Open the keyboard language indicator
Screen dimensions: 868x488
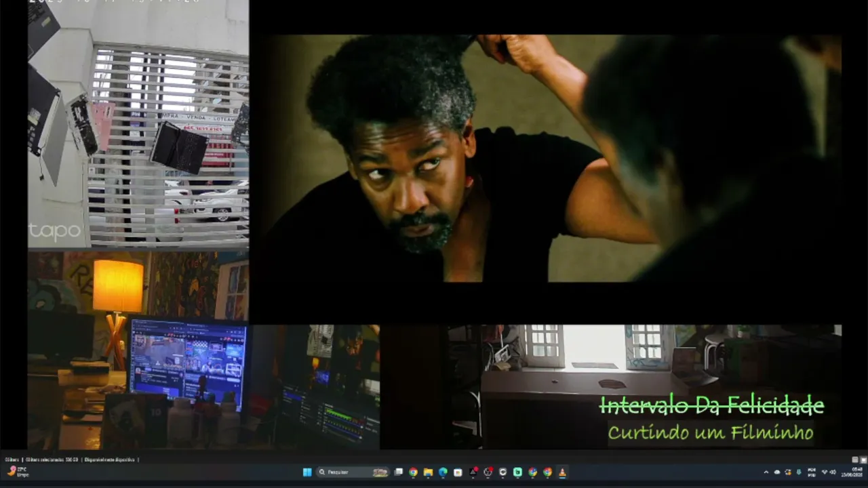[x=812, y=472]
